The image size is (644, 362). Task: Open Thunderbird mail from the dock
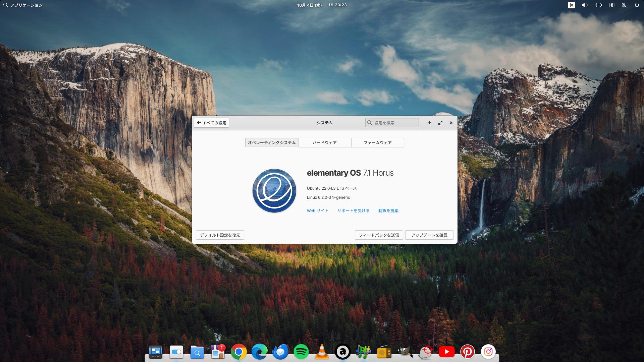(x=280, y=352)
